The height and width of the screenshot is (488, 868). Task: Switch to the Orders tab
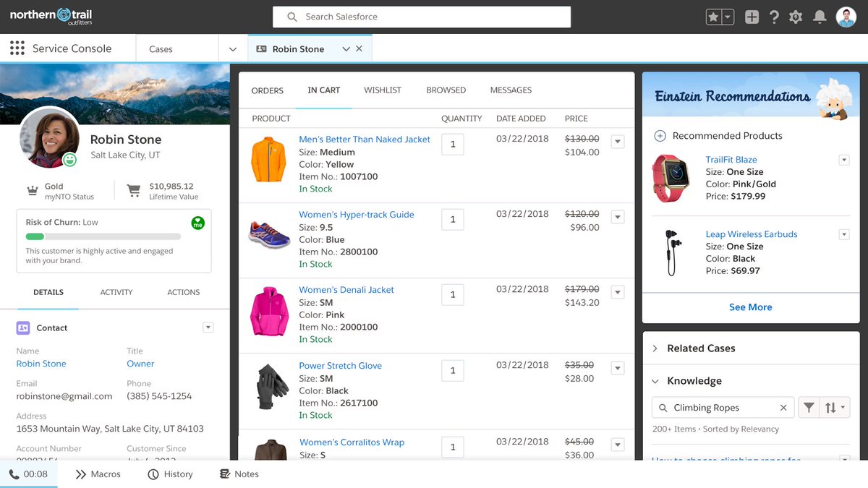[268, 90]
